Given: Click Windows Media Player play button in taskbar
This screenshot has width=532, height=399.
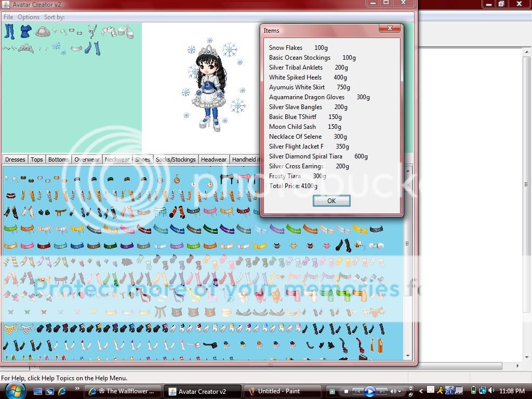Looking at the screenshot, I should tap(369, 391).
